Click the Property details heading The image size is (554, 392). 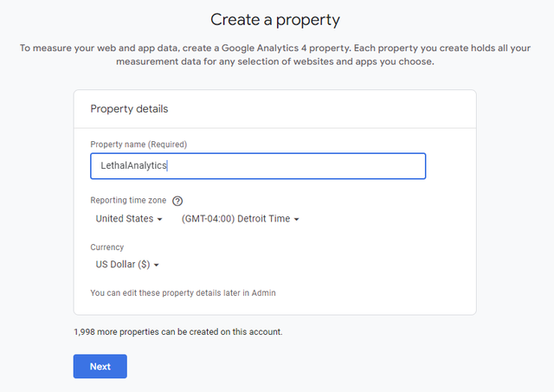129,109
